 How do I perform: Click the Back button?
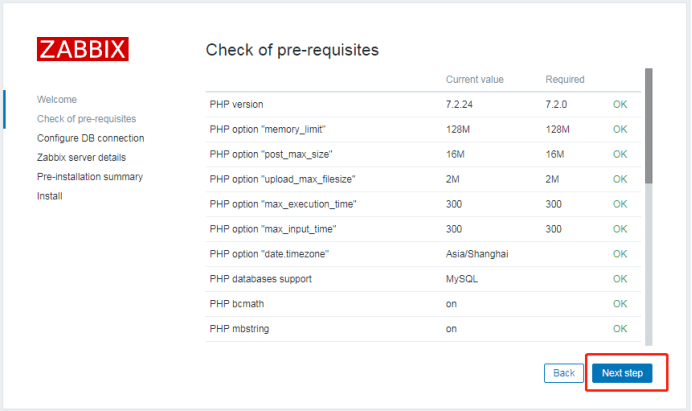pos(563,373)
